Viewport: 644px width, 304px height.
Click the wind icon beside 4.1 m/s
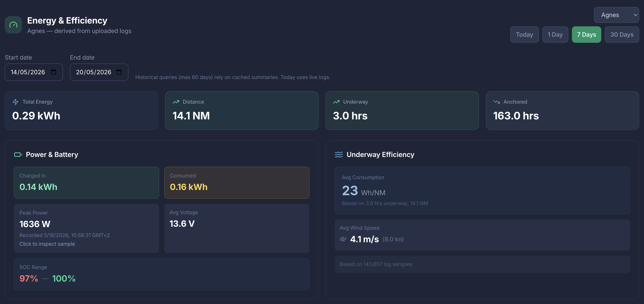343,239
